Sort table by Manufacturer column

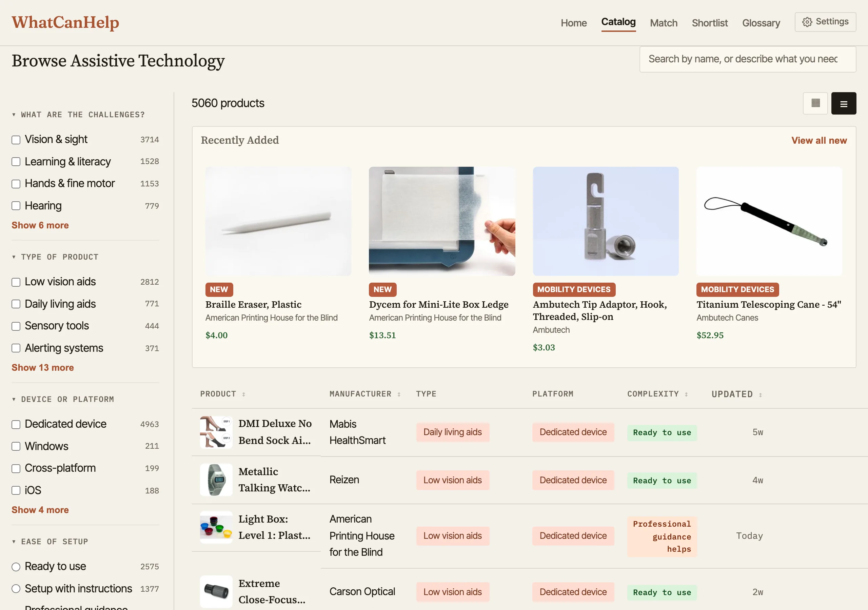(365, 394)
